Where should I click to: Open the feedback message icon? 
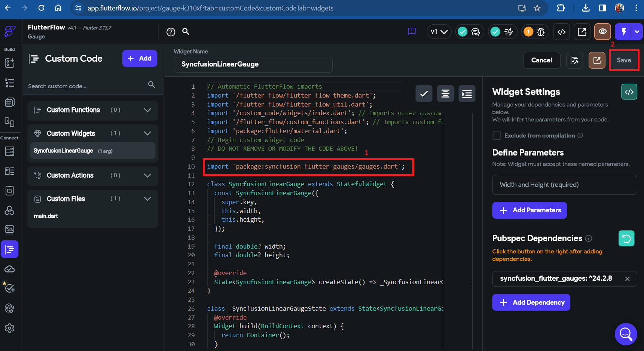(412, 31)
